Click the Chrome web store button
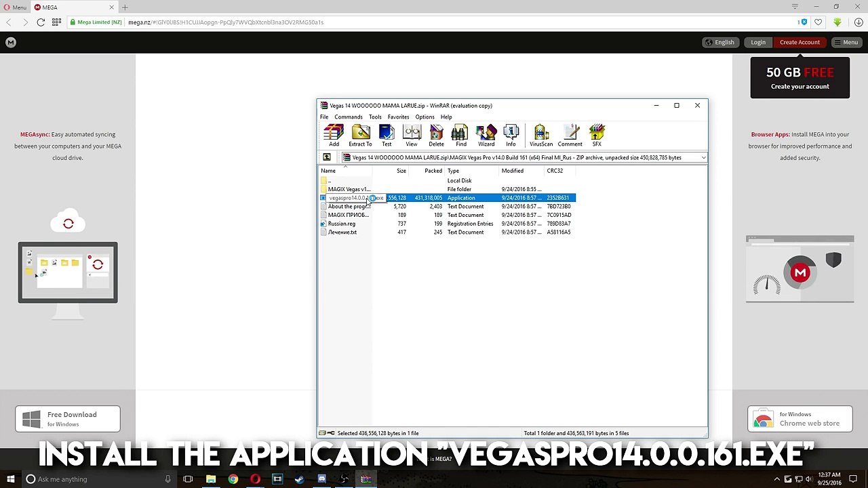The width and height of the screenshot is (868, 488). coord(800,419)
